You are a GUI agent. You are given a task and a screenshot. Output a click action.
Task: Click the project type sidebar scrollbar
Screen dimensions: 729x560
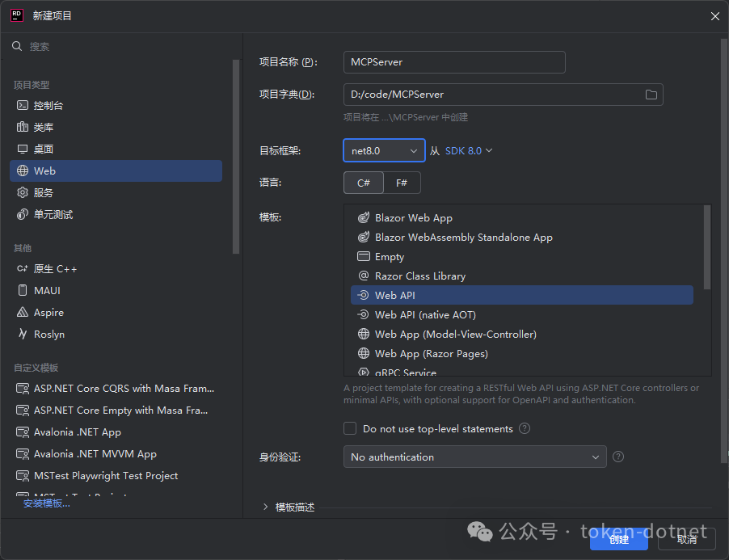coord(236,157)
